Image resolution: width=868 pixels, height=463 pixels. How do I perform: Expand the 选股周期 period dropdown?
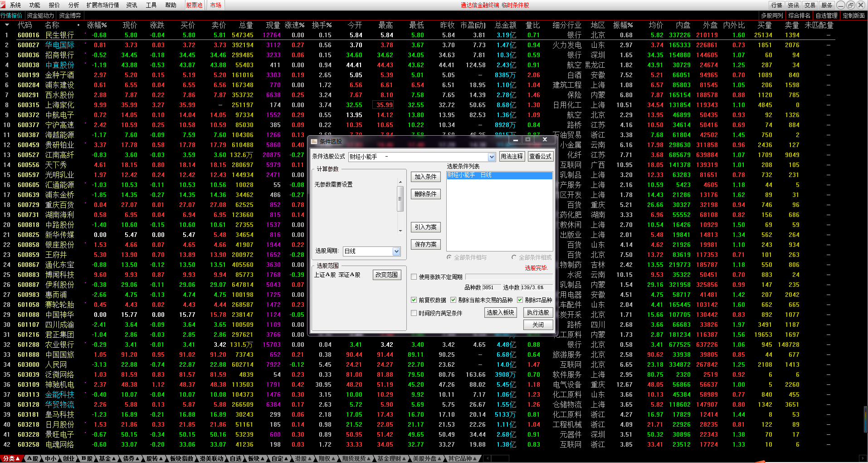coord(396,251)
